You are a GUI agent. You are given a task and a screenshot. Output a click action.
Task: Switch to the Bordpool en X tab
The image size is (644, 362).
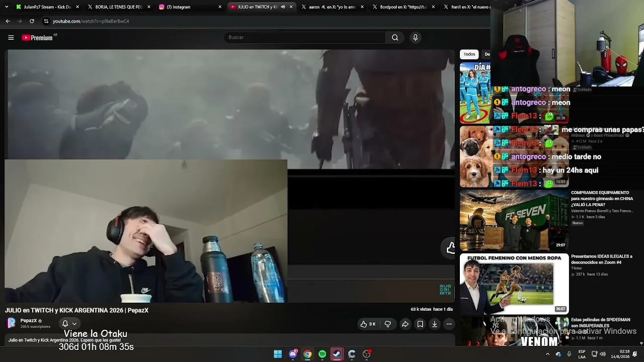[x=403, y=7]
